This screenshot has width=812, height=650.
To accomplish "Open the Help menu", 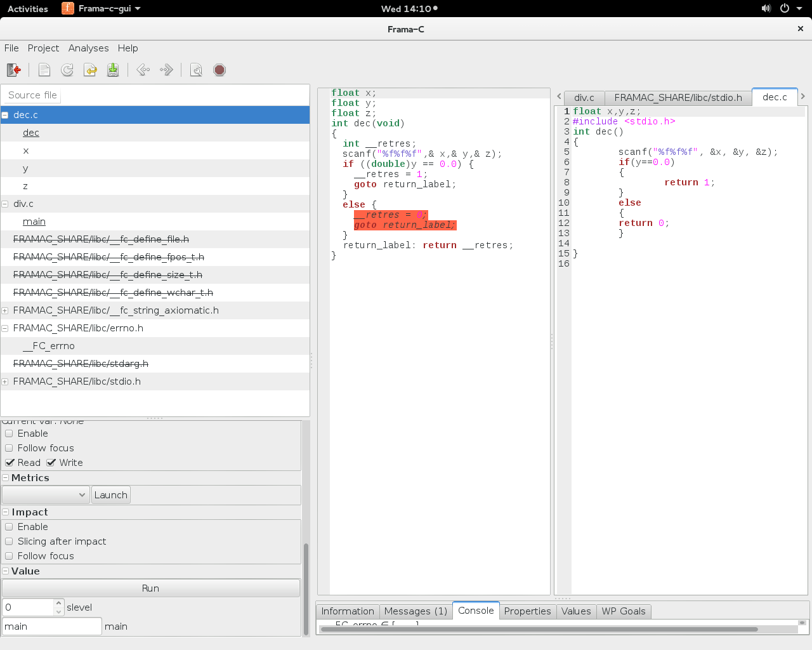I will click(128, 48).
